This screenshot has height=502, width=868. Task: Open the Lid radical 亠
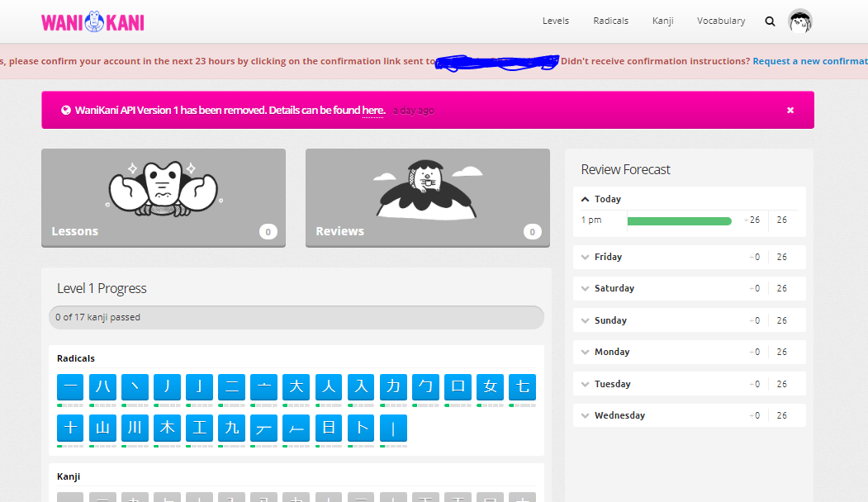coord(263,387)
